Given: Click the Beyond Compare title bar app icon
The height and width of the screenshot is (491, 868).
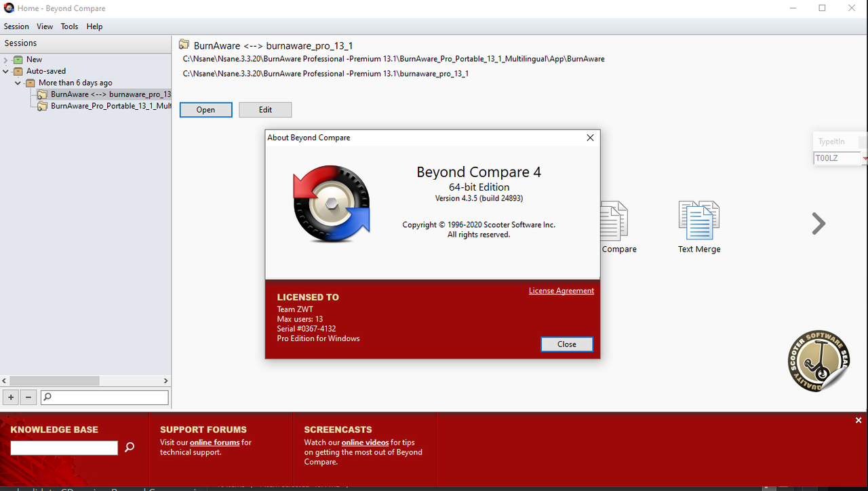Looking at the screenshot, I should tap(9, 8).
